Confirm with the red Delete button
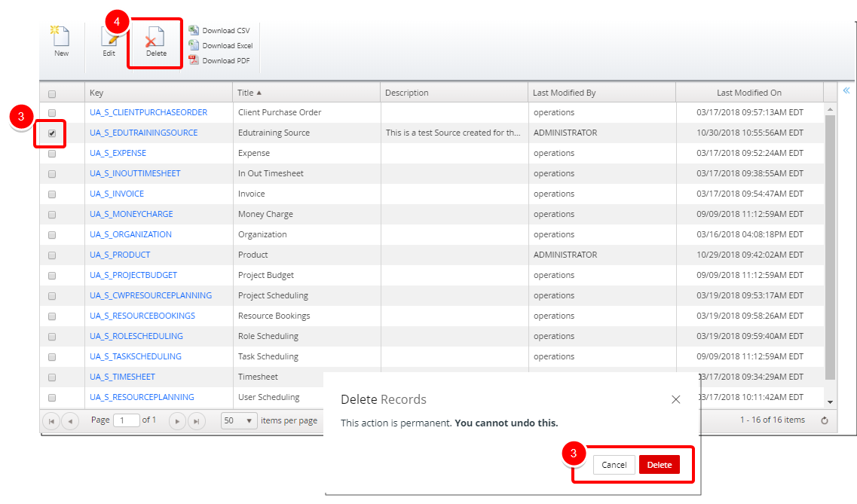Image resolution: width=857 pixels, height=504 pixels. pyautogui.click(x=659, y=465)
